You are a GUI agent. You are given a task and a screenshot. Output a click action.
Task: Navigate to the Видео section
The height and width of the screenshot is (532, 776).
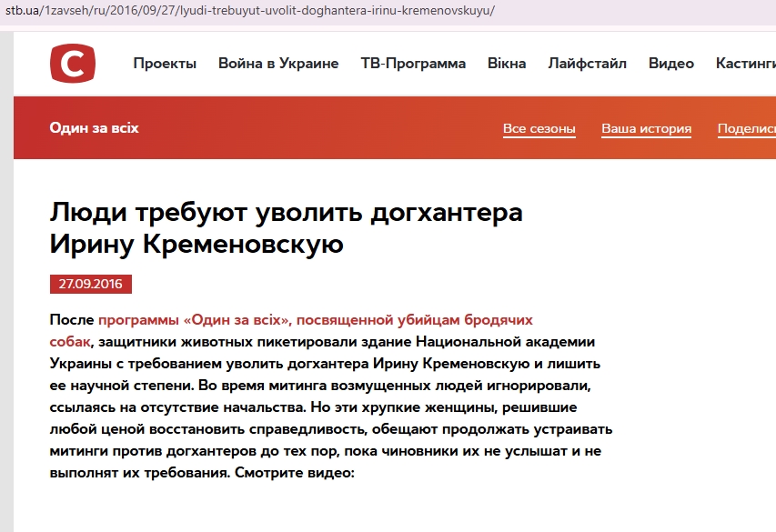[x=671, y=64]
